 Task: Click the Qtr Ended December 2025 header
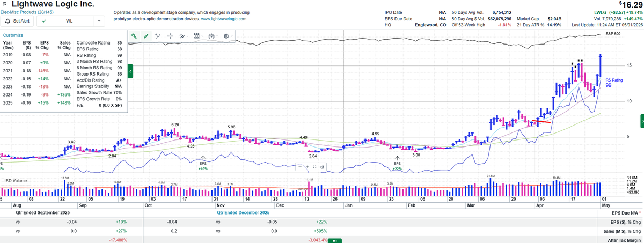[244, 212]
